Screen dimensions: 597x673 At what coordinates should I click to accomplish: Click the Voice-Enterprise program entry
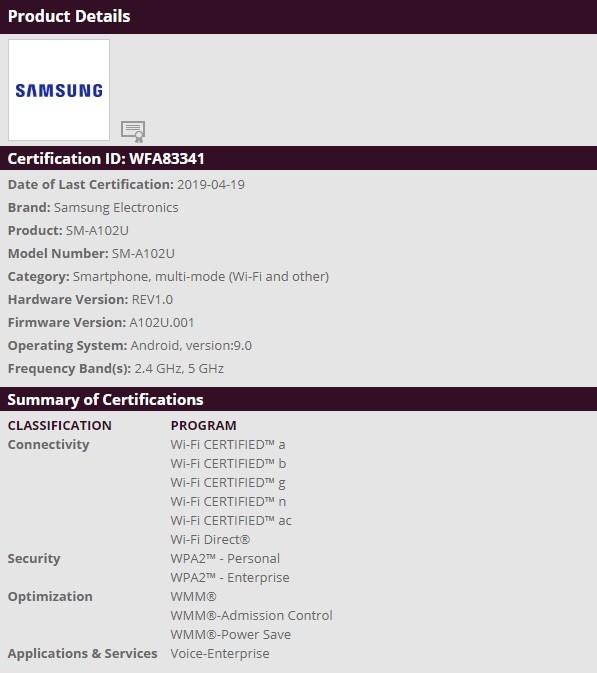pos(220,654)
